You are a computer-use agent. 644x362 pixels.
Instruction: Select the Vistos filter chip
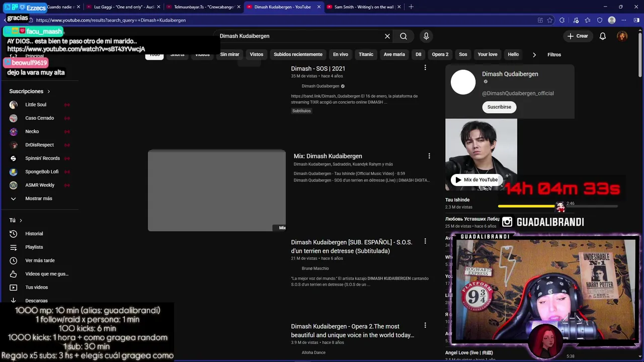click(x=257, y=54)
